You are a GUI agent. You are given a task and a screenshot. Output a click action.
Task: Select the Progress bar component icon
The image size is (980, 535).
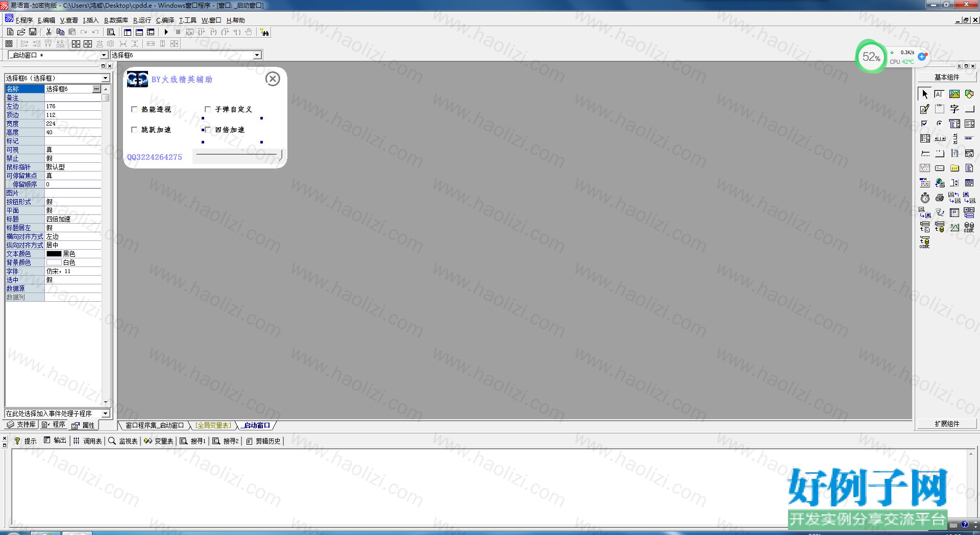tap(969, 138)
